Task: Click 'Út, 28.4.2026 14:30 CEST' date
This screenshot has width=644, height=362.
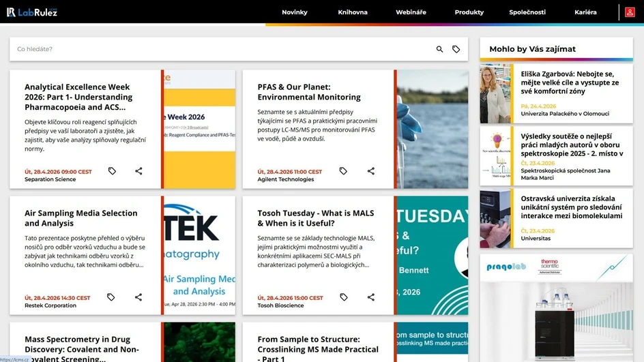Action: pos(57,297)
